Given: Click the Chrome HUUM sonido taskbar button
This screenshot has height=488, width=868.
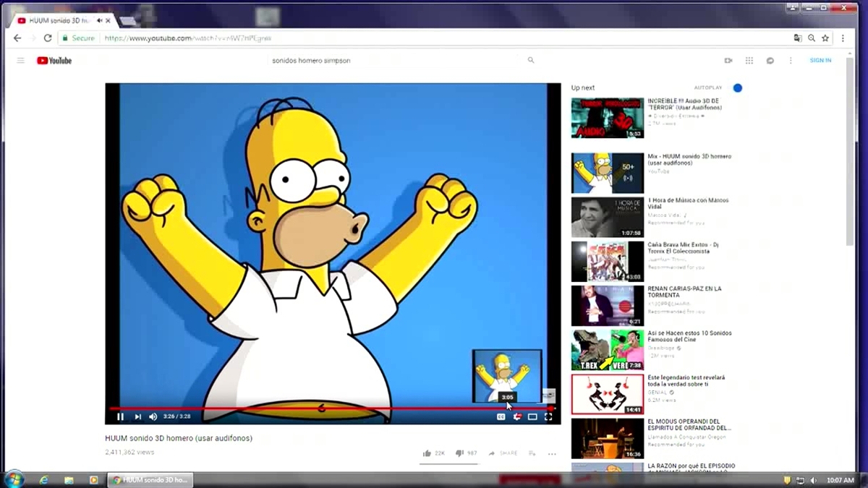Looking at the screenshot, I should click(x=150, y=480).
